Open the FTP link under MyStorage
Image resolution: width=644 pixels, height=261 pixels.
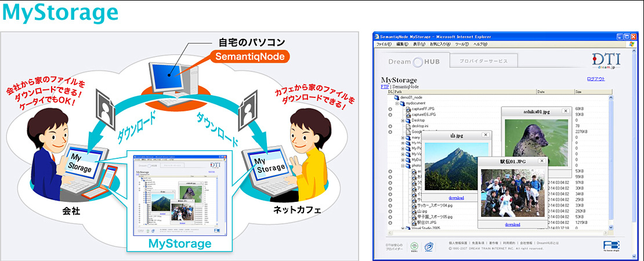tap(385, 87)
